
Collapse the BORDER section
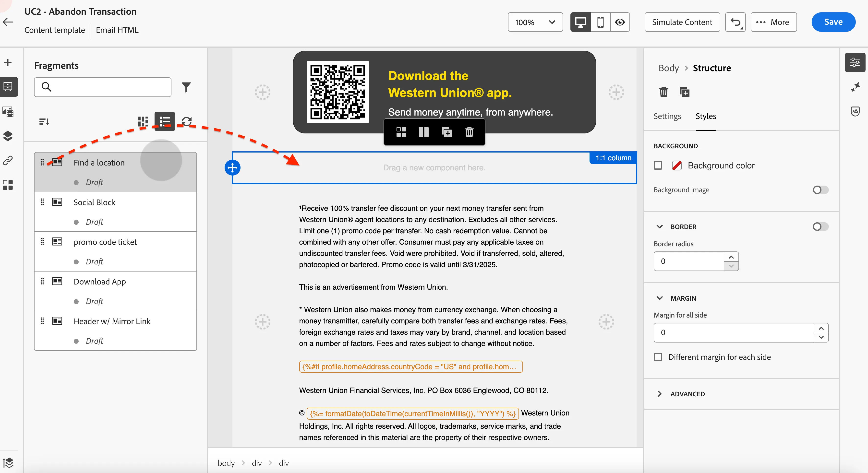pos(660,227)
